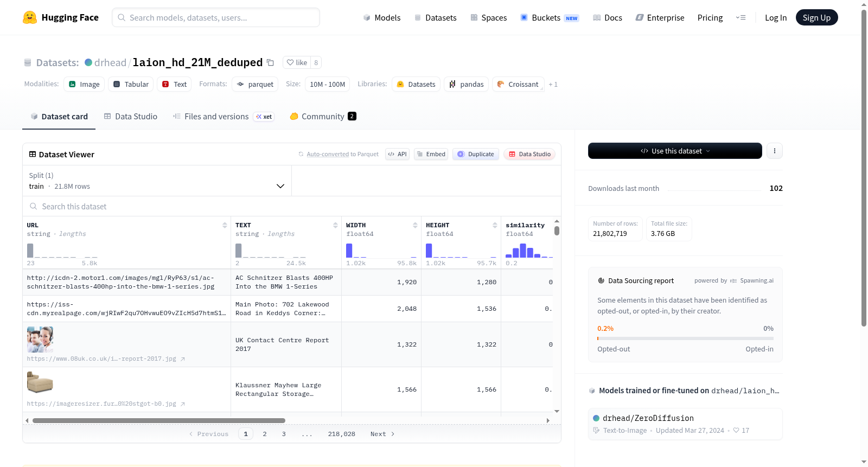Click the horizontal table scrollbar
The width and height of the screenshot is (868, 467).
tap(159, 420)
